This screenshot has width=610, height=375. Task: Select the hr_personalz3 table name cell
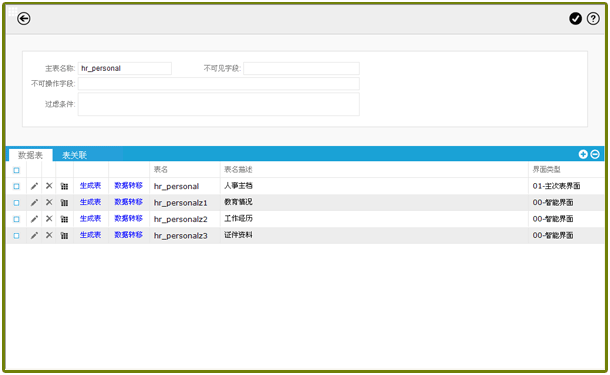click(185, 235)
